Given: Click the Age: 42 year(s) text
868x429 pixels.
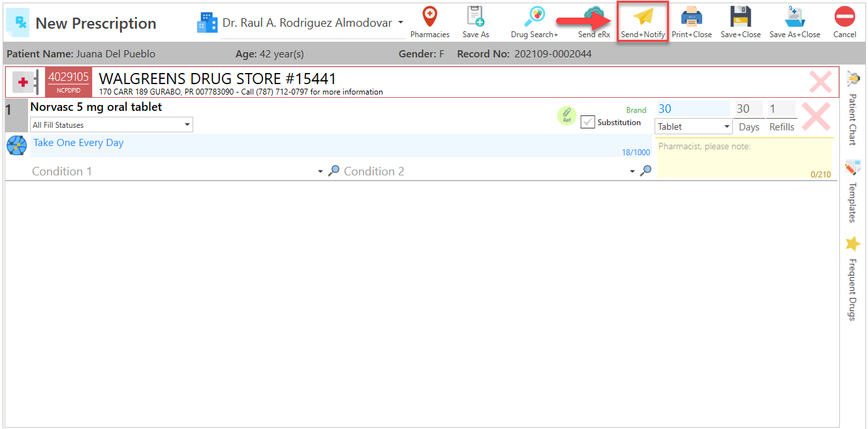Looking at the screenshot, I should coord(270,54).
